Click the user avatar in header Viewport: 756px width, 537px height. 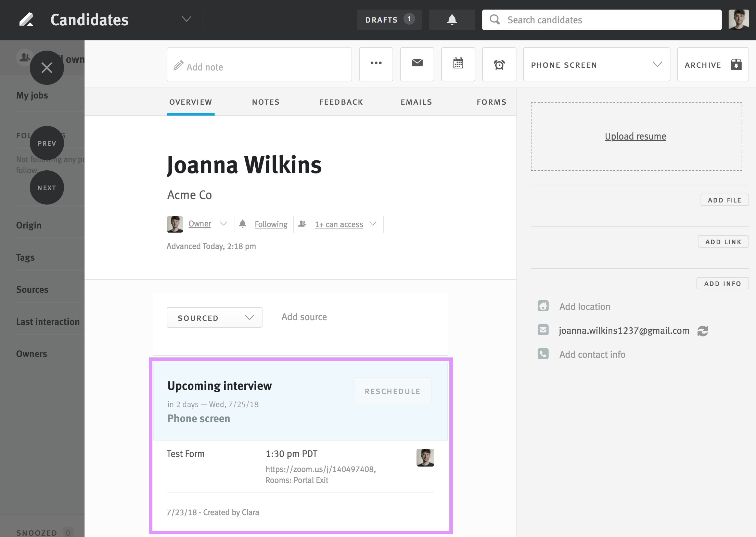pos(739,20)
